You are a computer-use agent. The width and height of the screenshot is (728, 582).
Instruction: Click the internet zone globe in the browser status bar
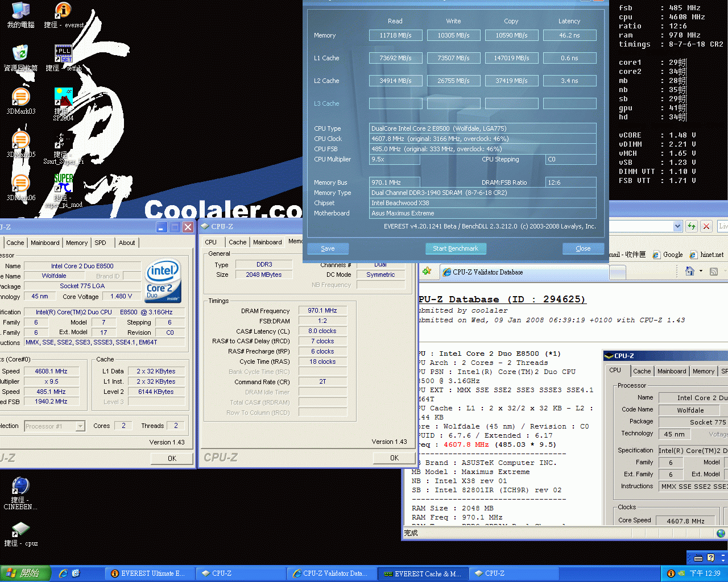pyautogui.click(x=721, y=533)
